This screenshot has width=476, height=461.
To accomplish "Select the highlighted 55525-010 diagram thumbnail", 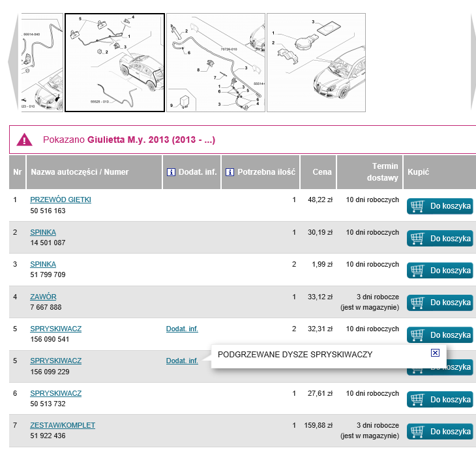I will click(x=115, y=63).
